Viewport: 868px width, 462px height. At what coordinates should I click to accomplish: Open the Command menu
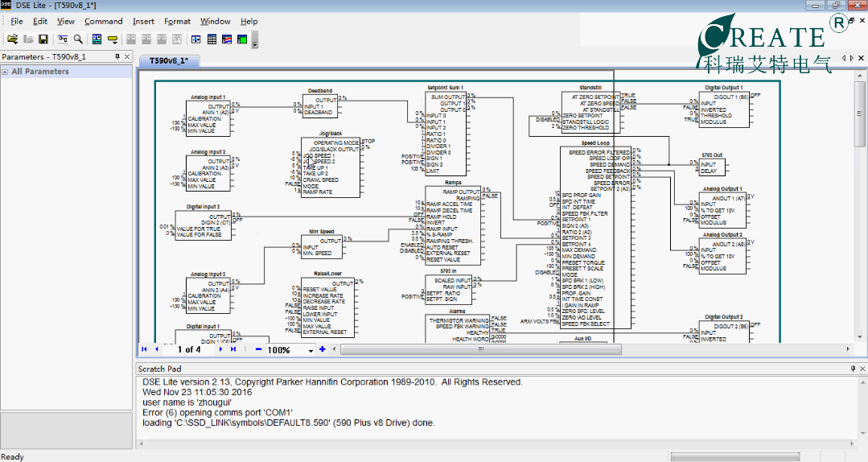click(x=104, y=21)
